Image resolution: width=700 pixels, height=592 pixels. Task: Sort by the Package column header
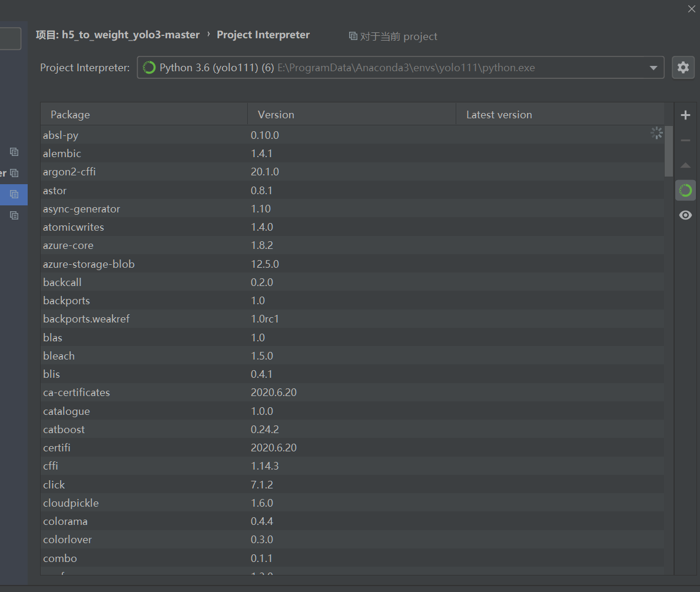(144, 115)
